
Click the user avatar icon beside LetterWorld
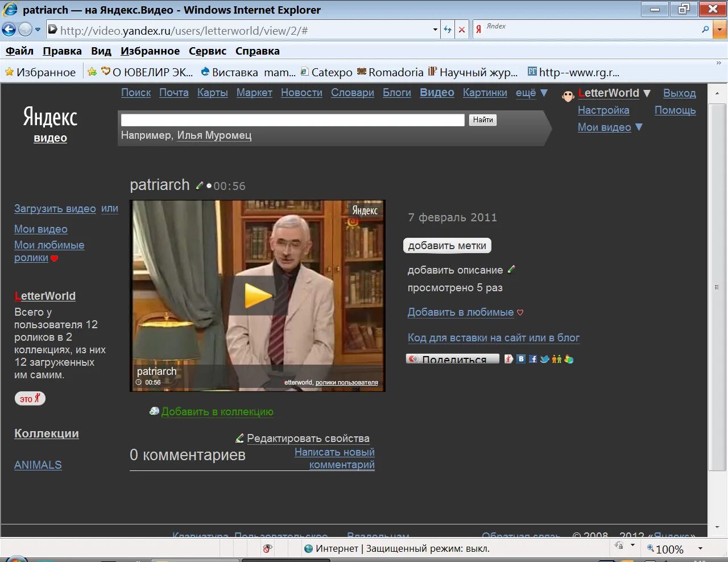tap(568, 96)
